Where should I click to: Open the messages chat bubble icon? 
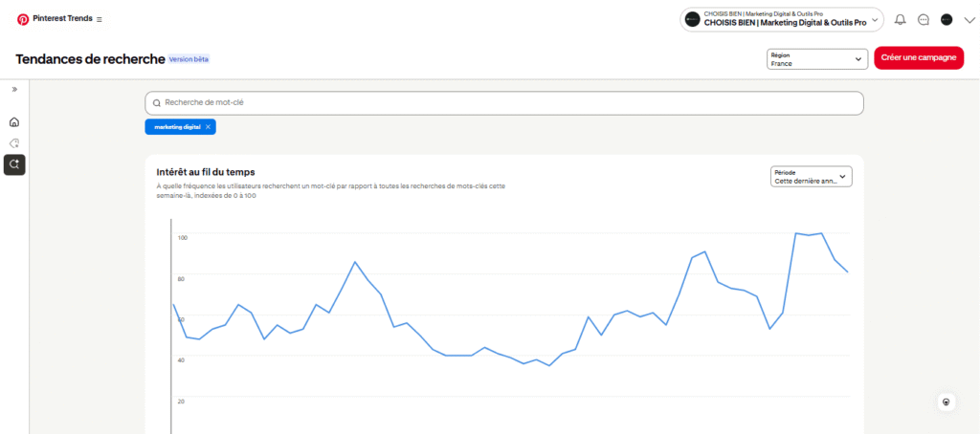(924, 20)
